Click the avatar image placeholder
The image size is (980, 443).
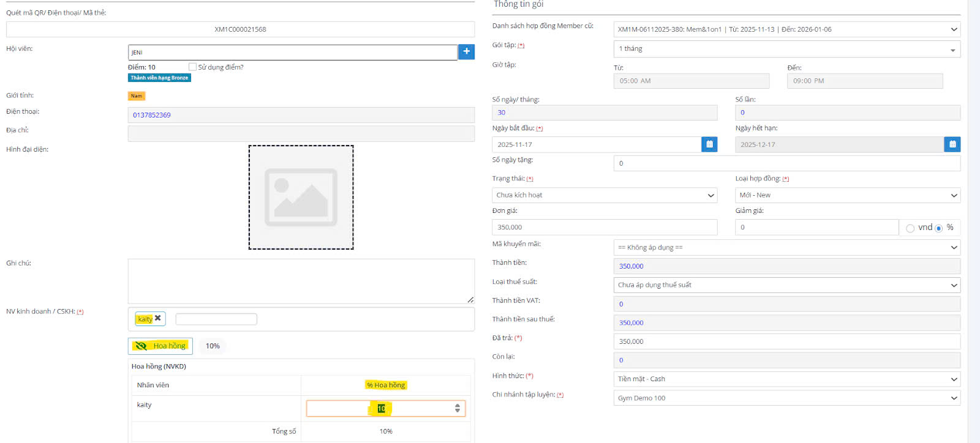(x=301, y=197)
